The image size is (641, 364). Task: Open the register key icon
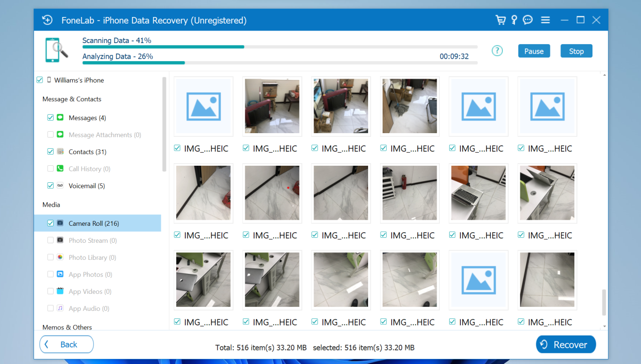point(514,20)
